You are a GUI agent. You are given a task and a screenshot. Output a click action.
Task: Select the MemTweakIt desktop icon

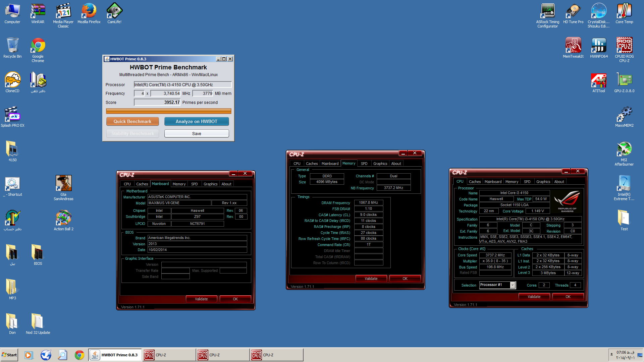coord(573,48)
